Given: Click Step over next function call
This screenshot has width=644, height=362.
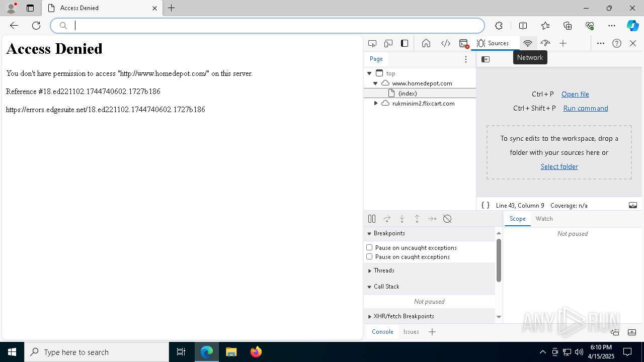Looking at the screenshot, I should [387, 219].
